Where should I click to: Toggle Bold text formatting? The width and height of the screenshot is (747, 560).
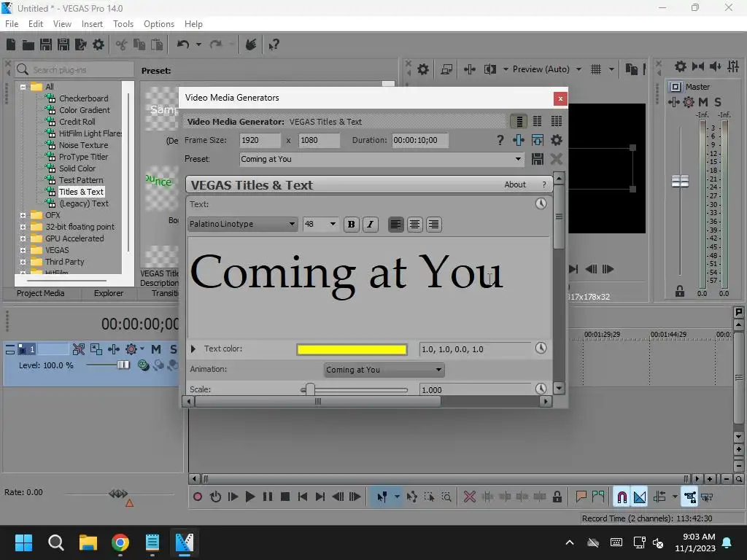[x=352, y=225]
